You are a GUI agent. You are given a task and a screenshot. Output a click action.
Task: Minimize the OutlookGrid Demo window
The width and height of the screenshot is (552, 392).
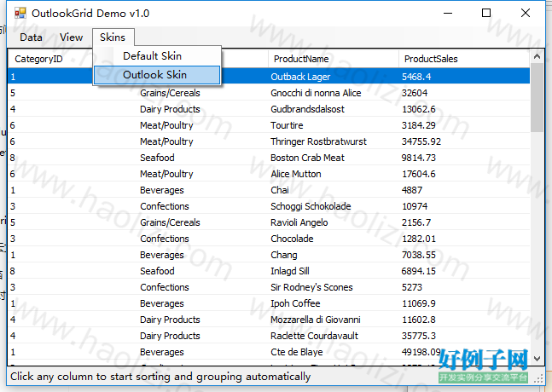coord(448,14)
